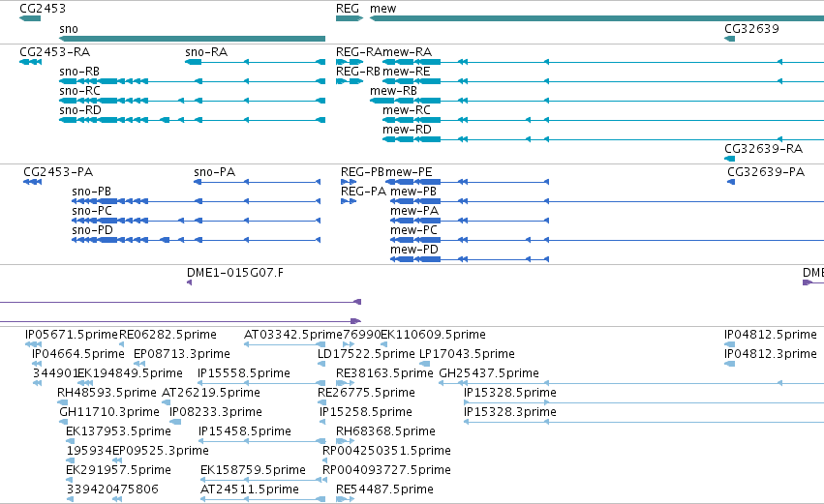Open EST GH11710.3prime
Screen dimensions: 824x504
pos(109,413)
